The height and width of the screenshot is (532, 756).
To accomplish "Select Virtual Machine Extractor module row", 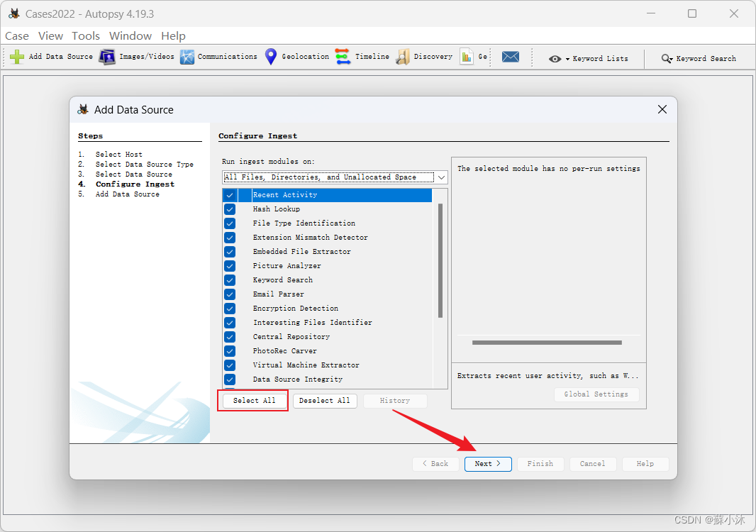I will click(328, 365).
